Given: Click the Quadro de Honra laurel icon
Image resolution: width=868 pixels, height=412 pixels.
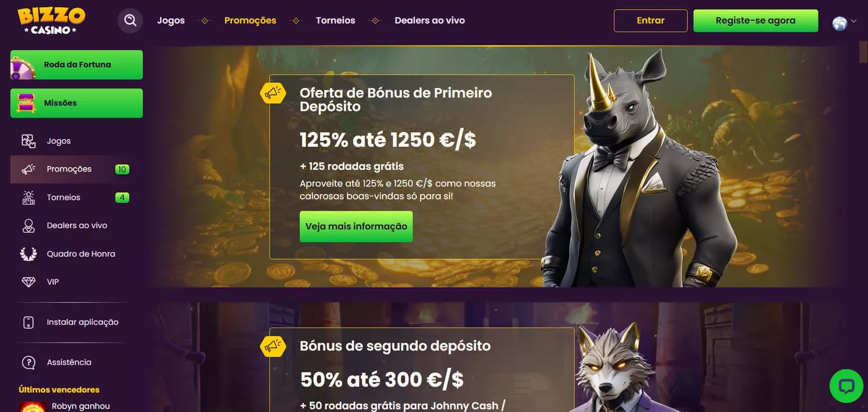Looking at the screenshot, I should pos(29,254).
